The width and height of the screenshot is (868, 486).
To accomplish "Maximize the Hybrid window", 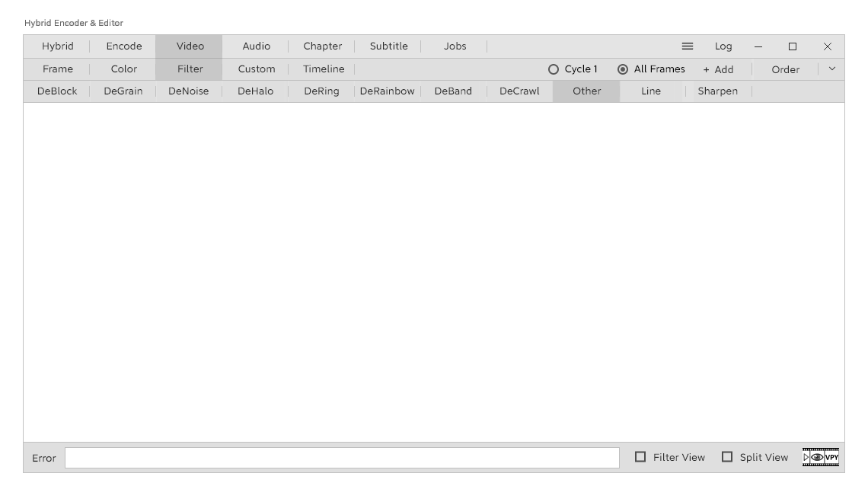I will tap(792, 46).
